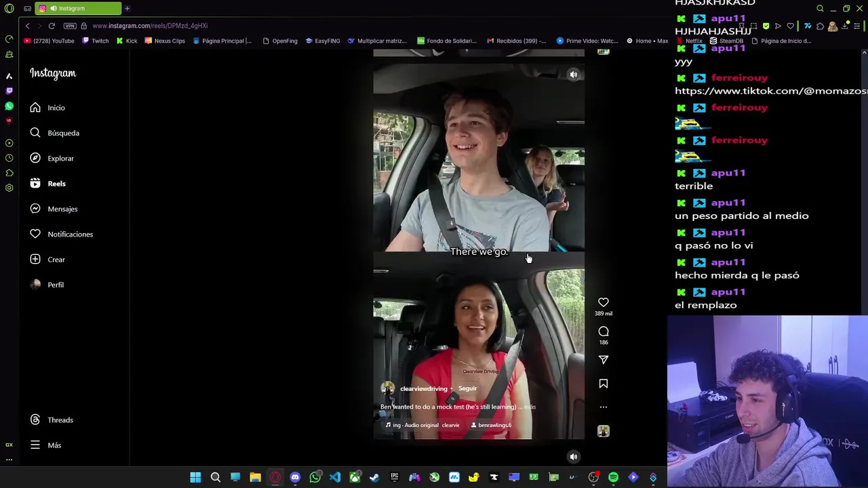Open the tiktok link in ferreirouy's chat message
The width and height of the screenshot is (868, 488).
click(771, 91)
